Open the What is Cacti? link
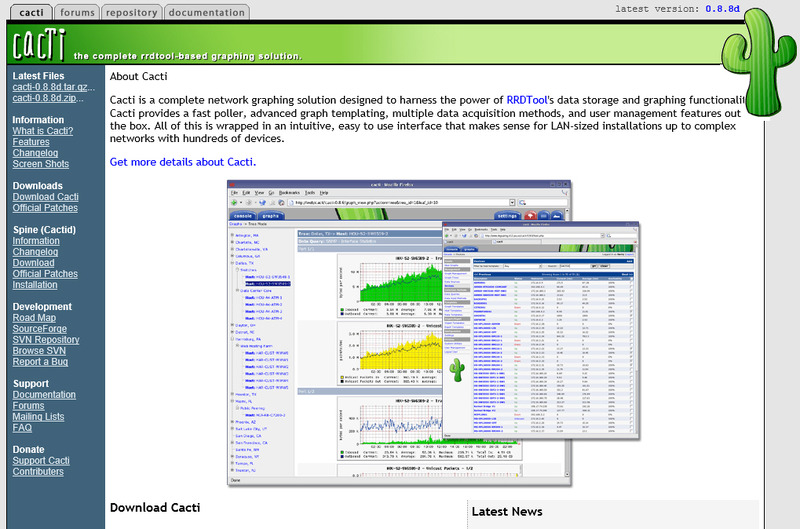This screenshot has width=800, height=529. (42, 131)
